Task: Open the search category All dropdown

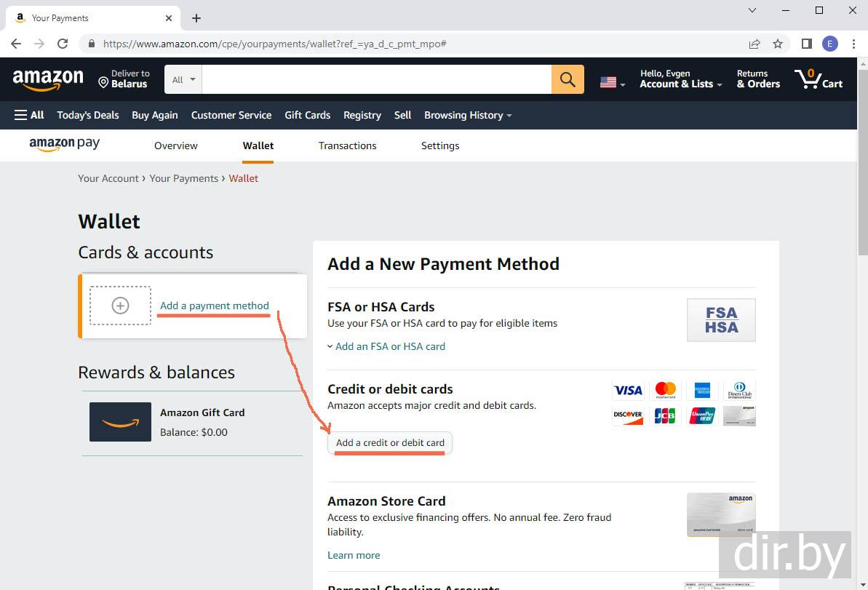Action: 183,79
